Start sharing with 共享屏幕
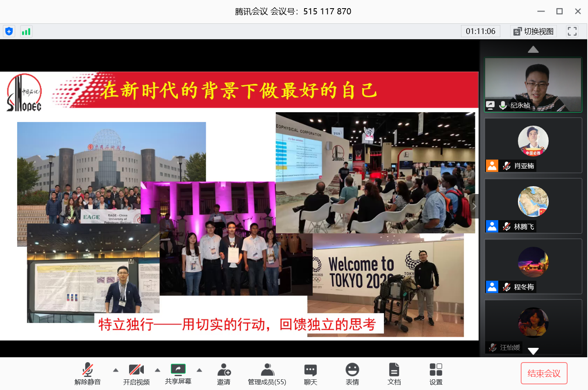This screenshot has width=588, height=390. pyautogui.click(x=178, y=374)
